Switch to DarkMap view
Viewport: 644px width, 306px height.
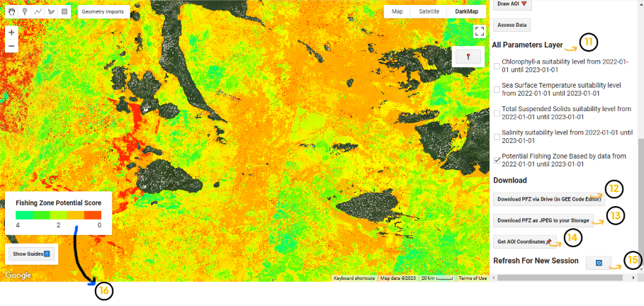[x=467, y=11]
